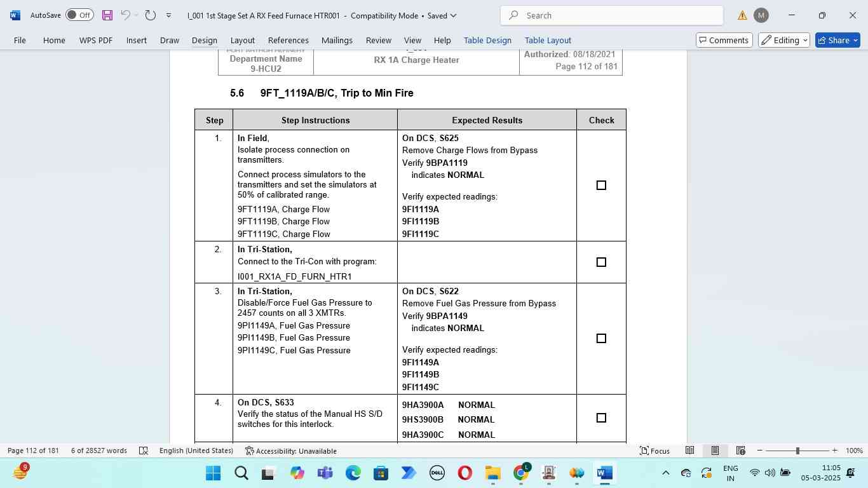
Task: Switch to the Home tab
Action: (54, 40)
